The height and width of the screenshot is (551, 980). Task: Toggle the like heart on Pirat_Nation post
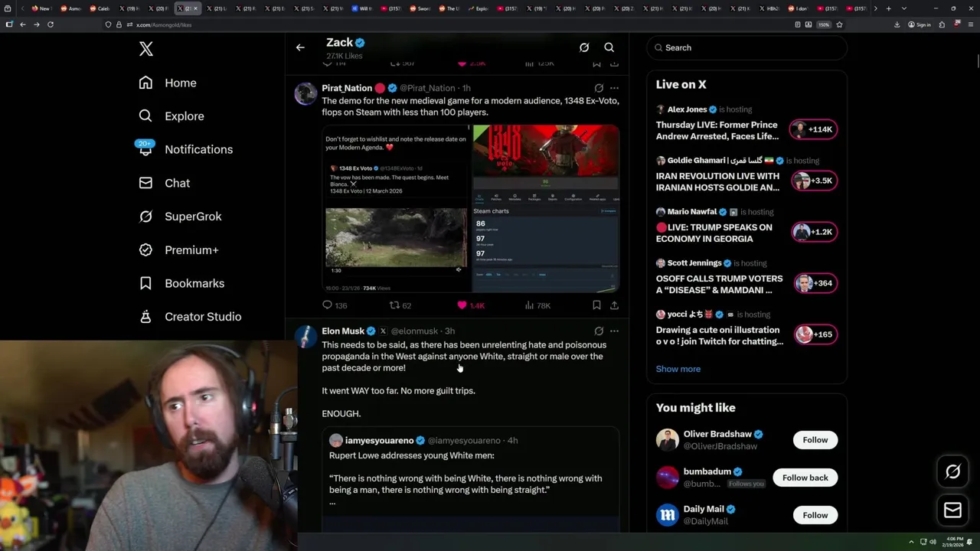click(462, 305)
